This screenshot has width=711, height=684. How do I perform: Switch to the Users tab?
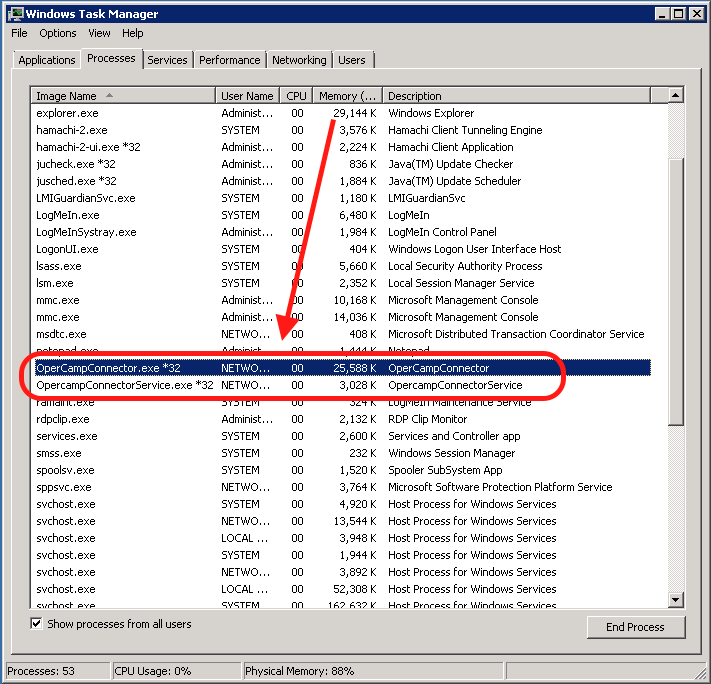pyautogui.click(x=352, y=60)
